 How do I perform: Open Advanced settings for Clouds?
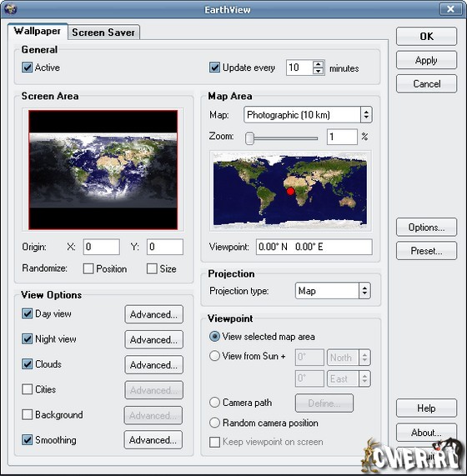(153, 364)
